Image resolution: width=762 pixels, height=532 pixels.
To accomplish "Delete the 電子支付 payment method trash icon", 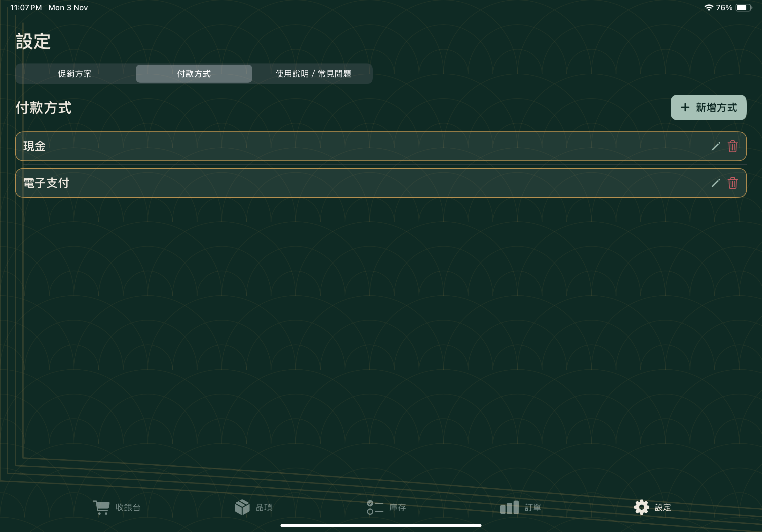I will click(732, 183).
